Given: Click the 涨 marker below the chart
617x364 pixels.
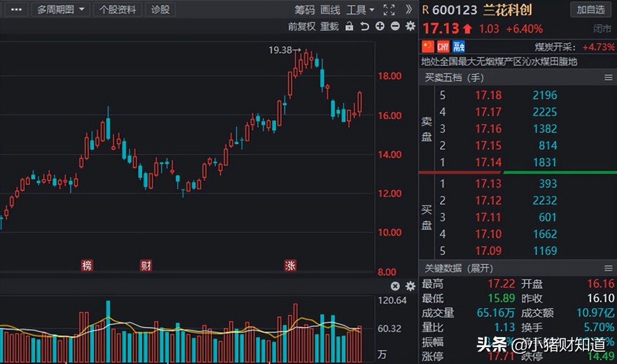Looking at the screenshot, I should point(291,265).
